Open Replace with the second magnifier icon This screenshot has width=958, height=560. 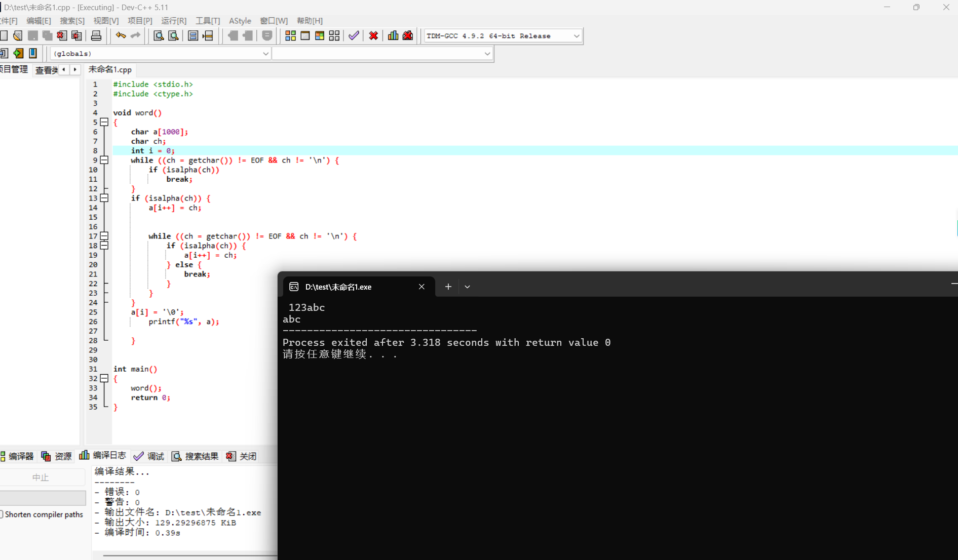coord(173,35)
